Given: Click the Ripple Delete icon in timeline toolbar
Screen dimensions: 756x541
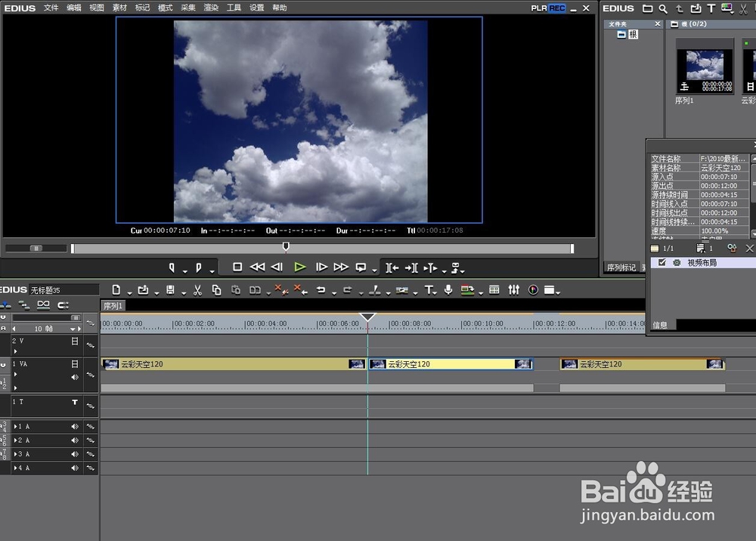Looking at the screenshot, I should coord(301,289).
